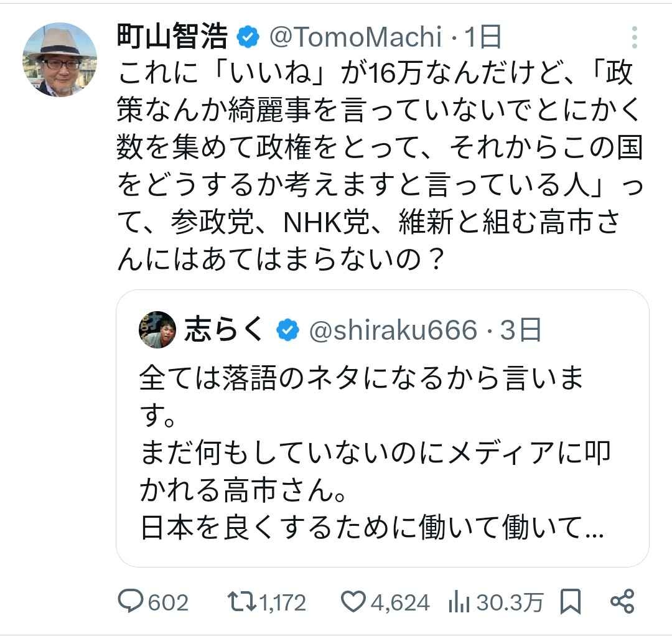The width and height of the screenshot is (672, 636).
Task: Open the three-dot more options menu
Action: coord(633,38)
